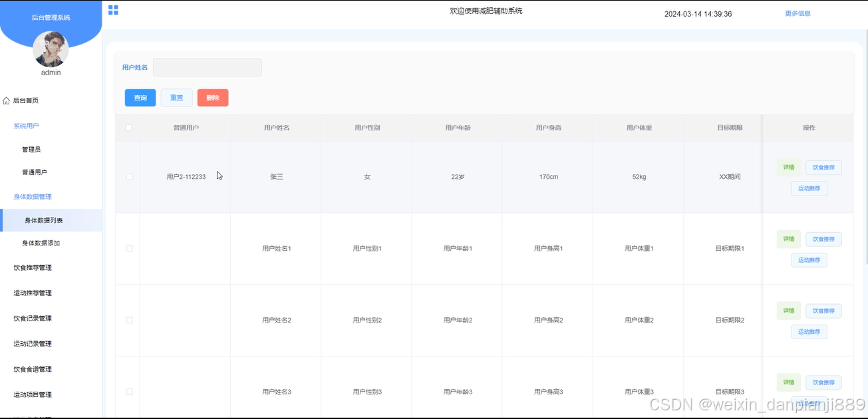Focus the 用户姓名 search input field

click(208, 67)
